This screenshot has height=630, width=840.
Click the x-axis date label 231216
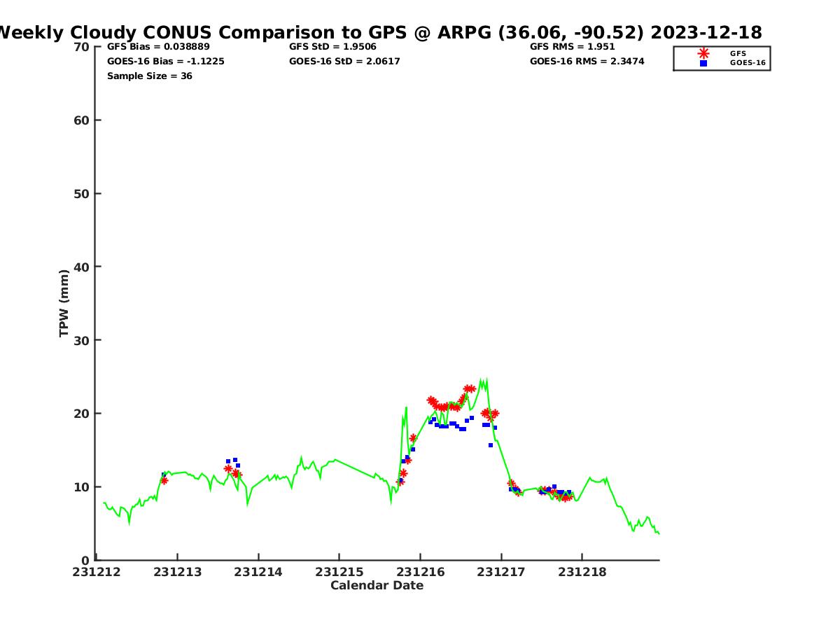point(420,572)
